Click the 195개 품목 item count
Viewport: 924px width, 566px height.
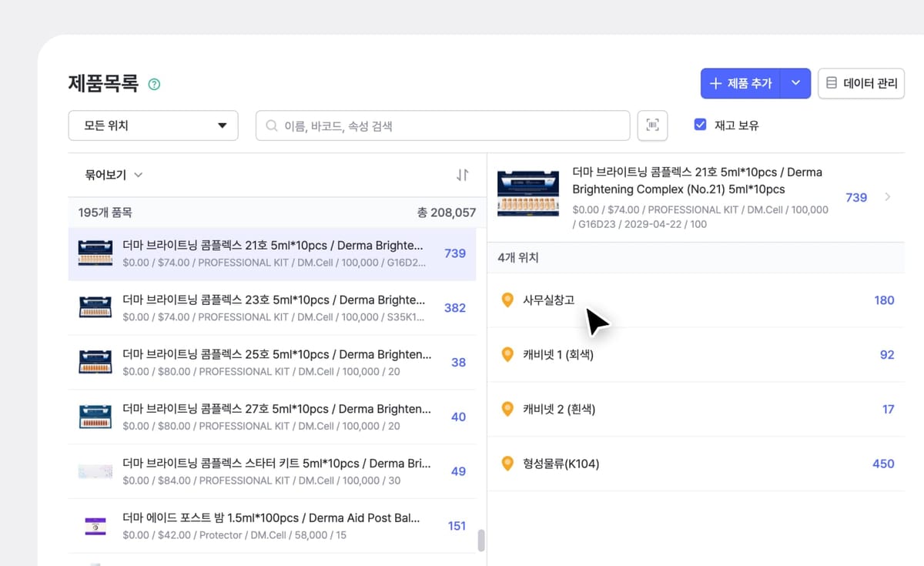pos(105,213)
